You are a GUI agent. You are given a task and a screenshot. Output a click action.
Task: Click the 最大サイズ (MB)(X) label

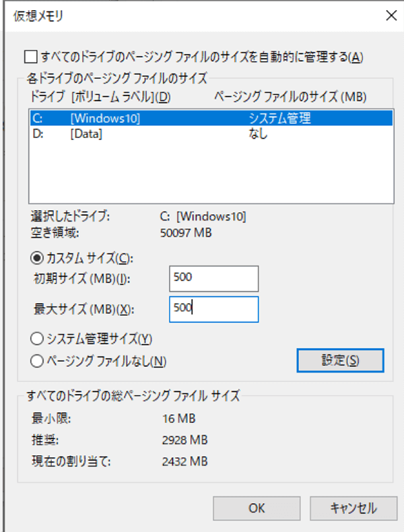pyautogui.click(x=85, y=309)
